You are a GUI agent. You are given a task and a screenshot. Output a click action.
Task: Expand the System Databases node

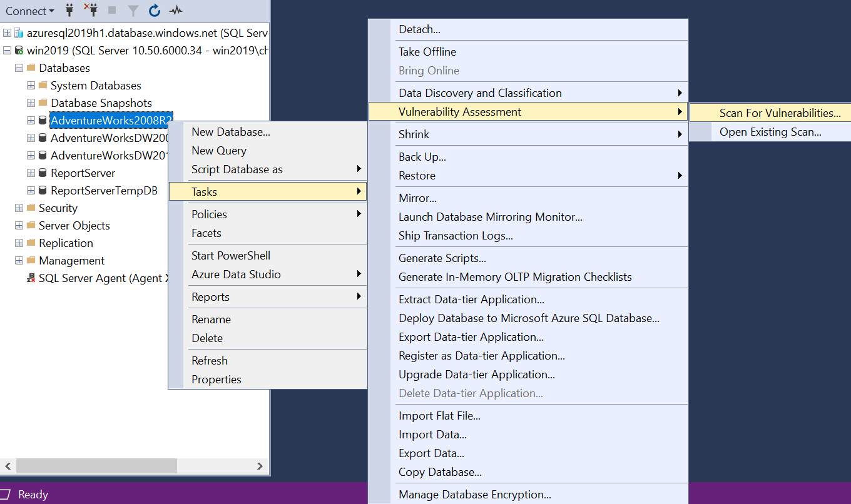click(30, 85)
